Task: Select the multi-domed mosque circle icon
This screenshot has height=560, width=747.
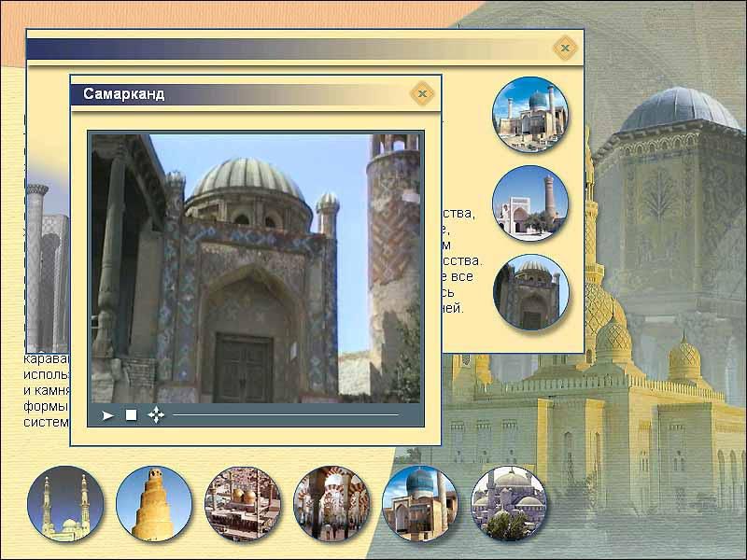Action: (x=508, y=504)
